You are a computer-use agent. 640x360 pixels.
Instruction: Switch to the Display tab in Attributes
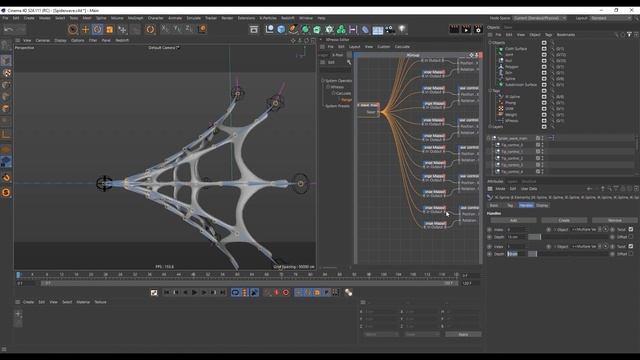pyautogui.click(x=542, y=205)
